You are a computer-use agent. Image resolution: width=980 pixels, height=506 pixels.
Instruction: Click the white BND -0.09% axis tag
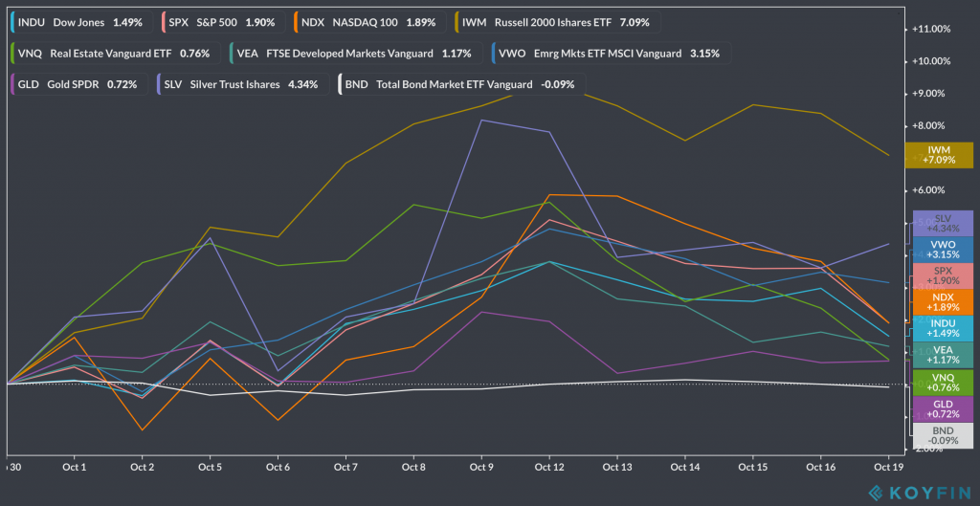(x=942, y=436)
